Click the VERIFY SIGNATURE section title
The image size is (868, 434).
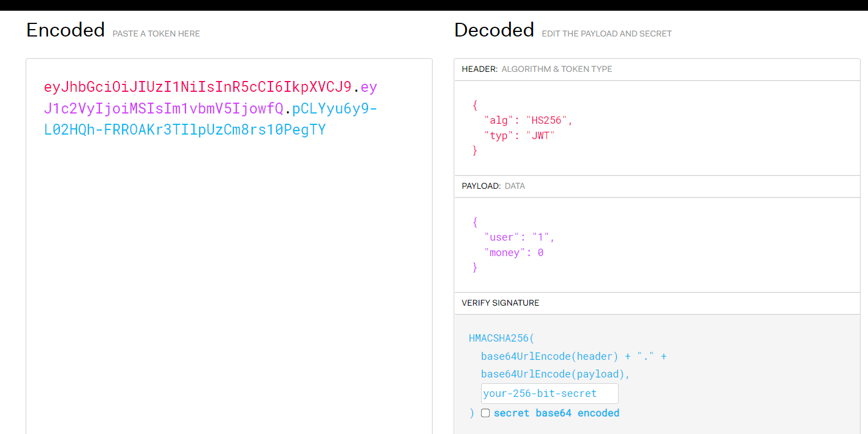click(500, 303)
